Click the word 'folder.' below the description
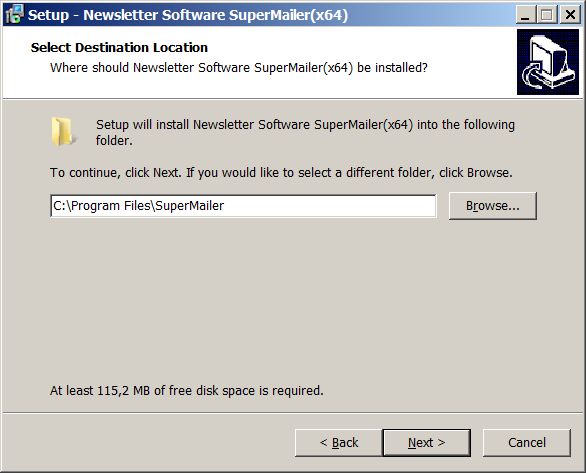 pos(114,141)
